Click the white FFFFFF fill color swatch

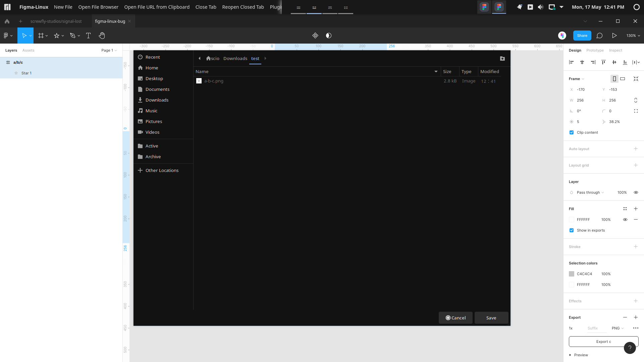pyautogui.click(x=572, y=220)
